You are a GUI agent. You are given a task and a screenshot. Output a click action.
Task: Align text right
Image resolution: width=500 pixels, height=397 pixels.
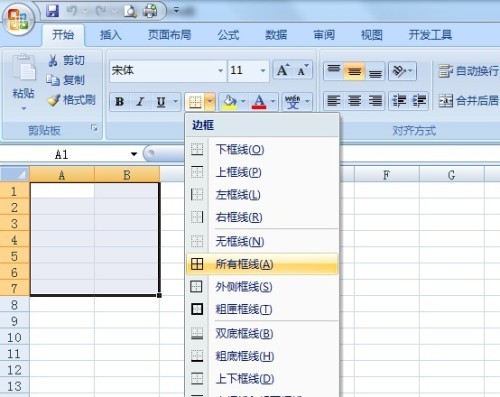coord(375,101)
